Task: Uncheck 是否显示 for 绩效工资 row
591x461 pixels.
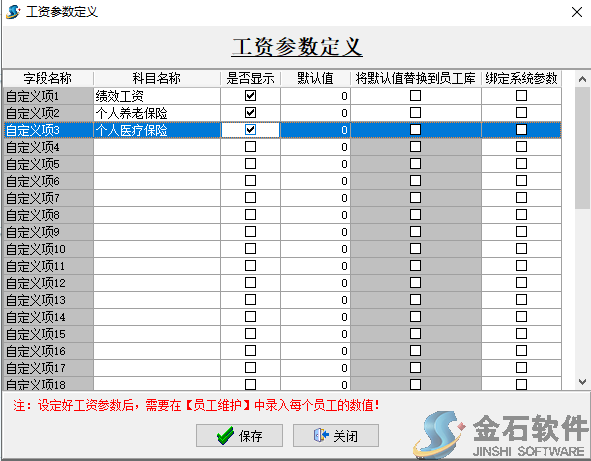Action: click(x=250, y=96)
